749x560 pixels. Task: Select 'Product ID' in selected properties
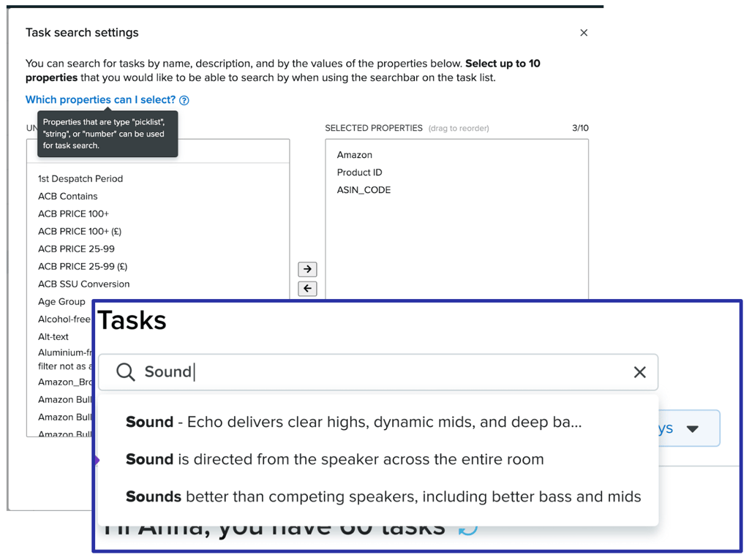tap(359, 173)
